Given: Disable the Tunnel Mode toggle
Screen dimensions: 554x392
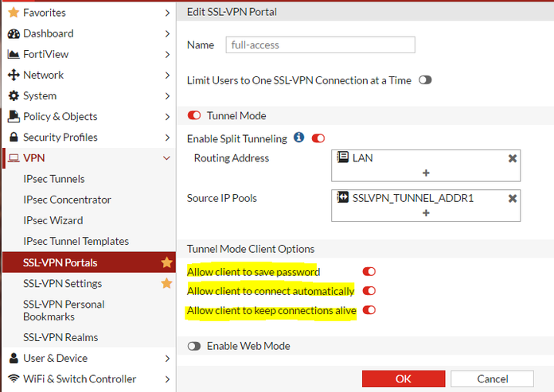Looking at the screenshot, I should pos(194,115).
